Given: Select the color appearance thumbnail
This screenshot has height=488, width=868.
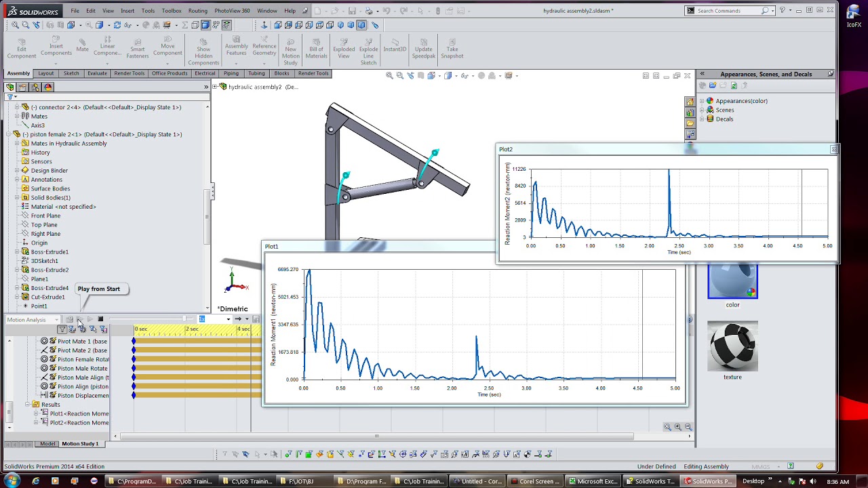Looking at the screenshot, I should point(732,281).
